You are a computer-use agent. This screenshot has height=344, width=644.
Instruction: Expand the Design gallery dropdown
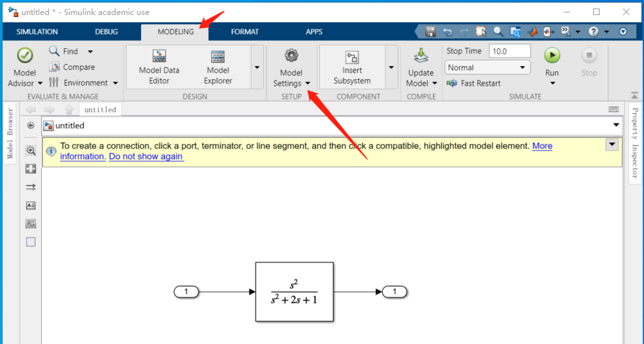click(257, 67)
